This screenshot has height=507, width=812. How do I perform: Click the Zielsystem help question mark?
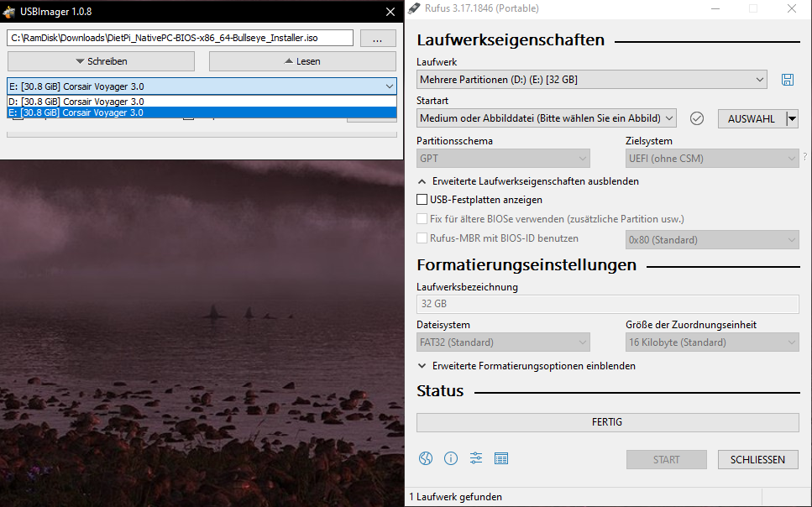(x=804, y=156)
